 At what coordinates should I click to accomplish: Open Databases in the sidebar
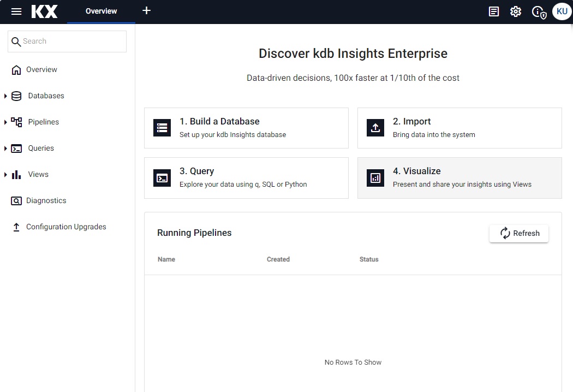(x=46, y=96)
